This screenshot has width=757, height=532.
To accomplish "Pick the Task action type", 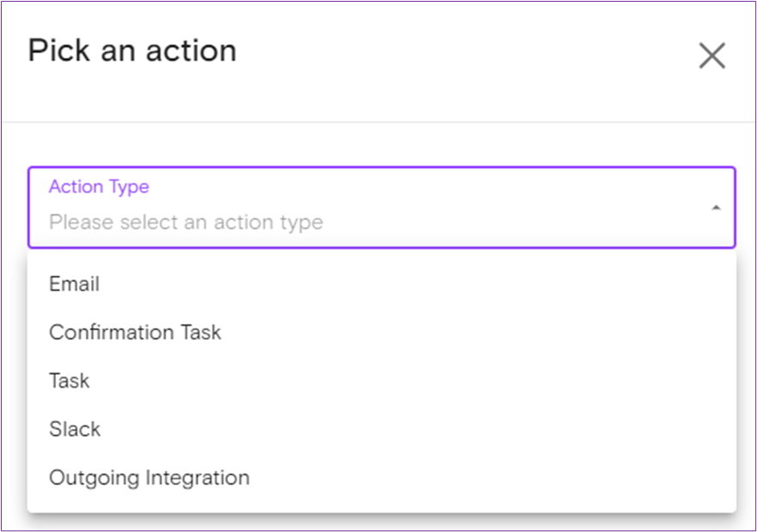I will tap(70, 381).
